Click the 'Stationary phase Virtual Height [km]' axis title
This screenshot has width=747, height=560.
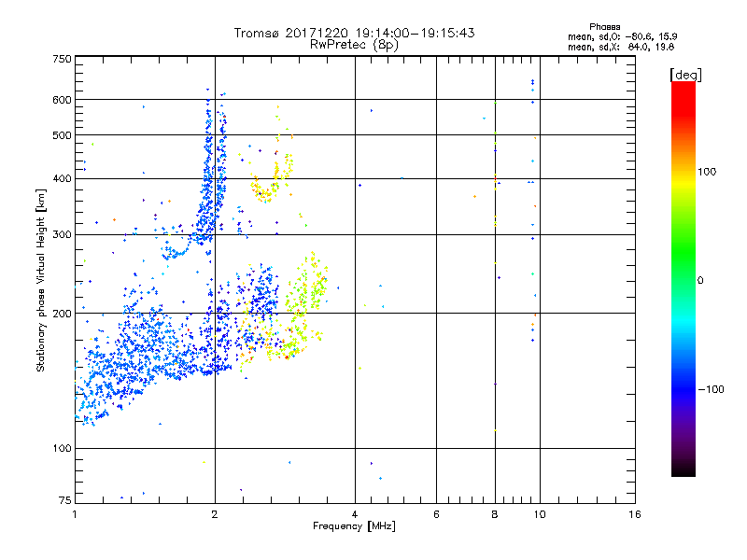[41, 280]
